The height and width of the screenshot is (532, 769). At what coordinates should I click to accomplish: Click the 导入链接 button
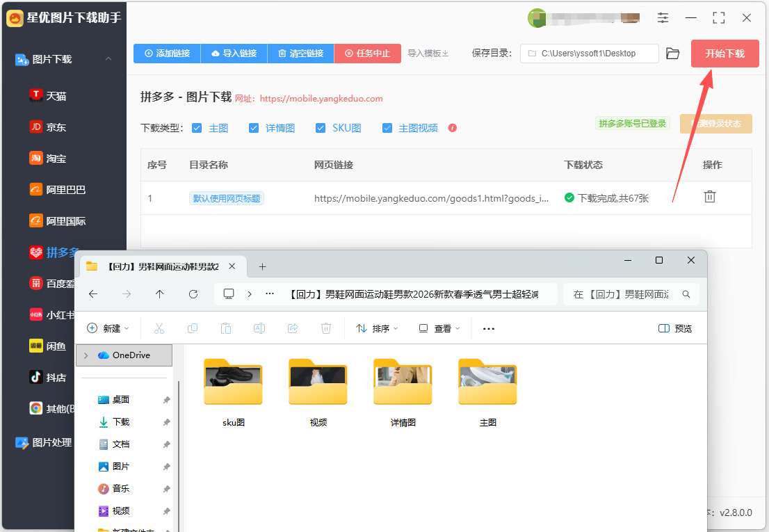(x=234, y=54)
